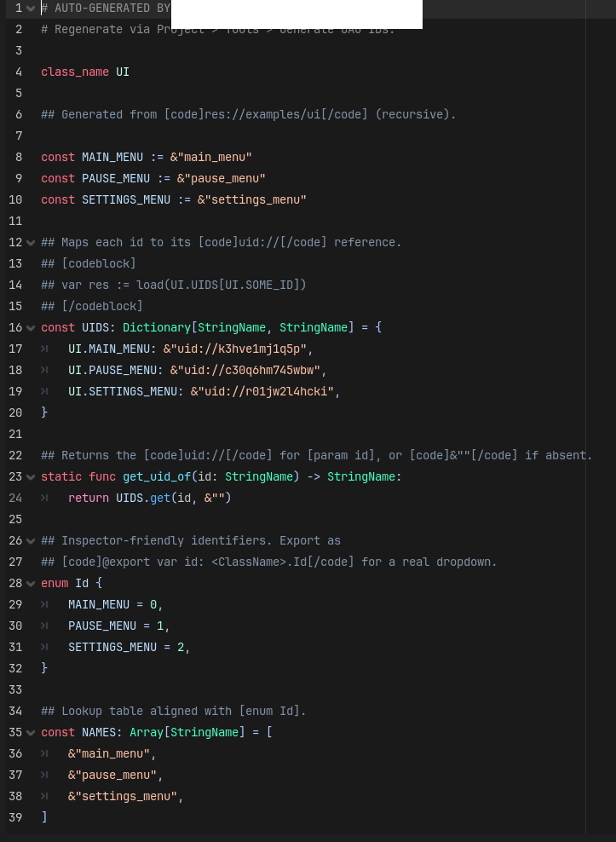The width and height of the screenshot is (616, 842).
Task: Collapse the doc comment at line 26
Action: [31, 541]
